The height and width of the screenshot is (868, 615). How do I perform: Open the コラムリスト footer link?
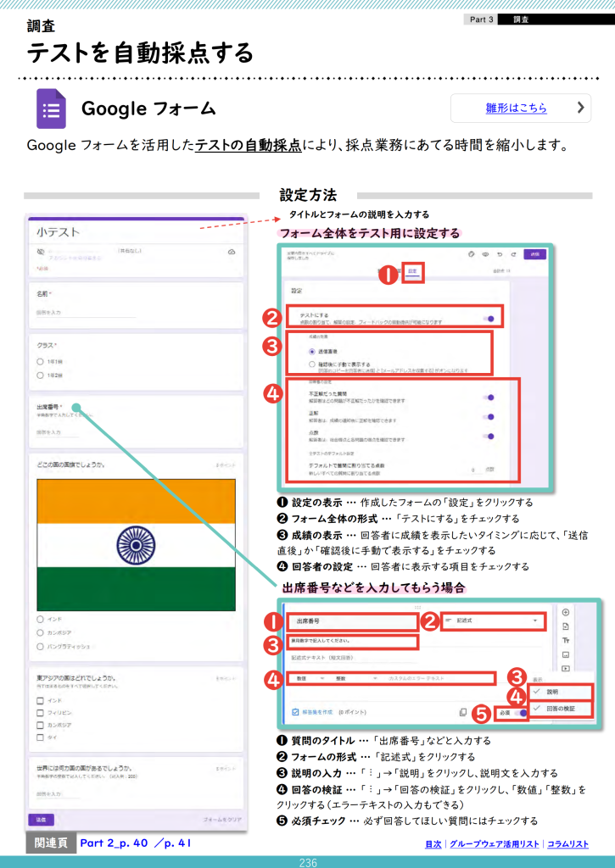[567, 844]
